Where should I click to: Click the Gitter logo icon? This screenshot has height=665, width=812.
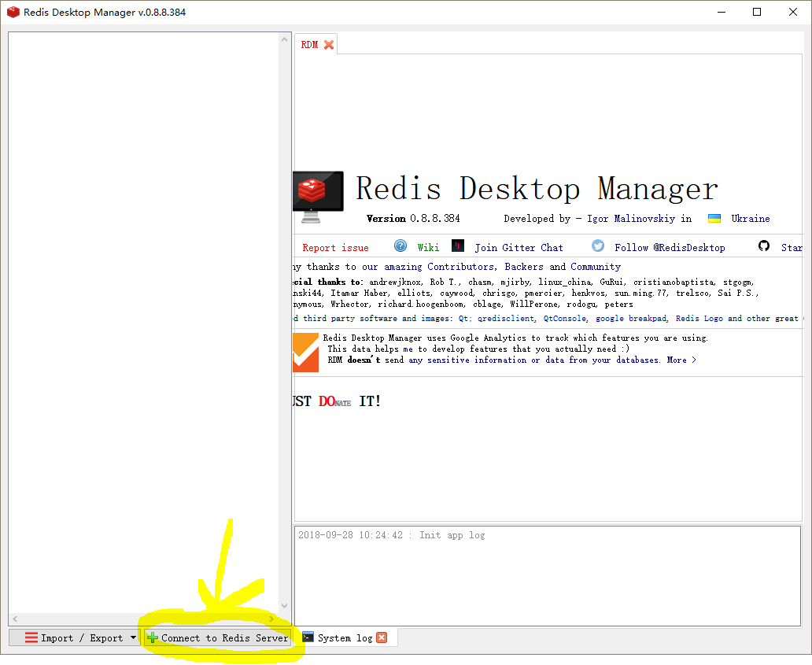[458, 246]
